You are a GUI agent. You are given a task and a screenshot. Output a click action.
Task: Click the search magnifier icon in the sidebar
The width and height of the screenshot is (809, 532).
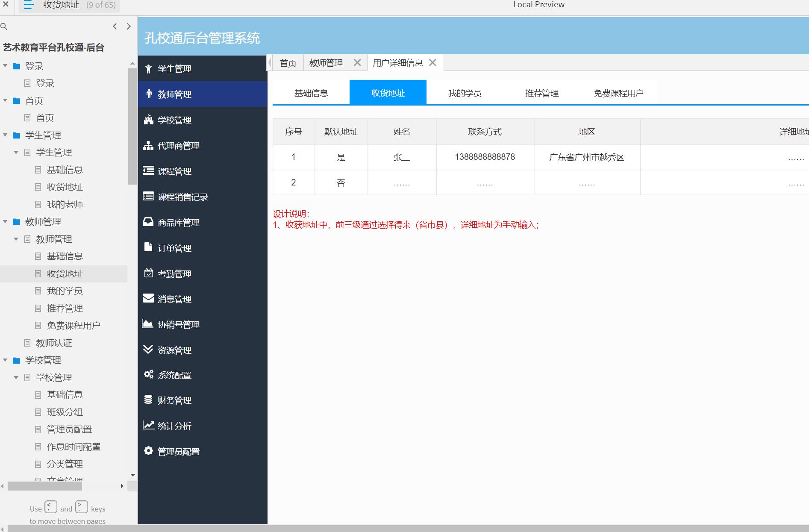(x=4, y=26)
